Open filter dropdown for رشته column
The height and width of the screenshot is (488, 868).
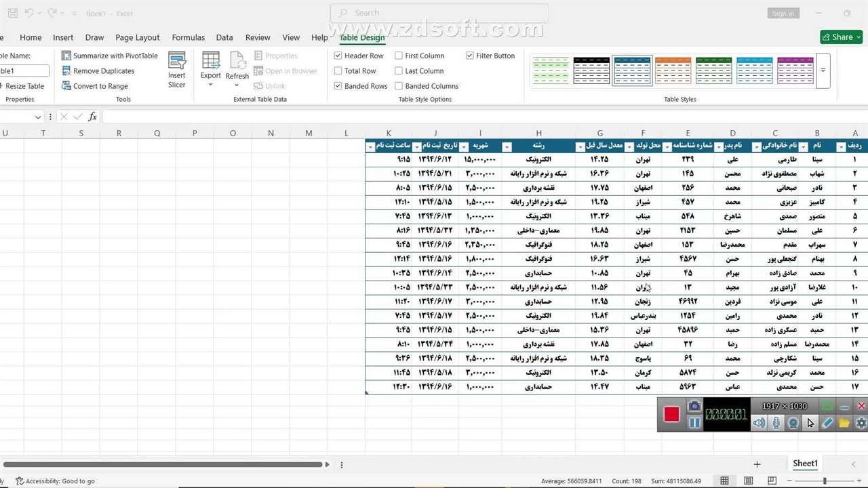click(507, 146)
